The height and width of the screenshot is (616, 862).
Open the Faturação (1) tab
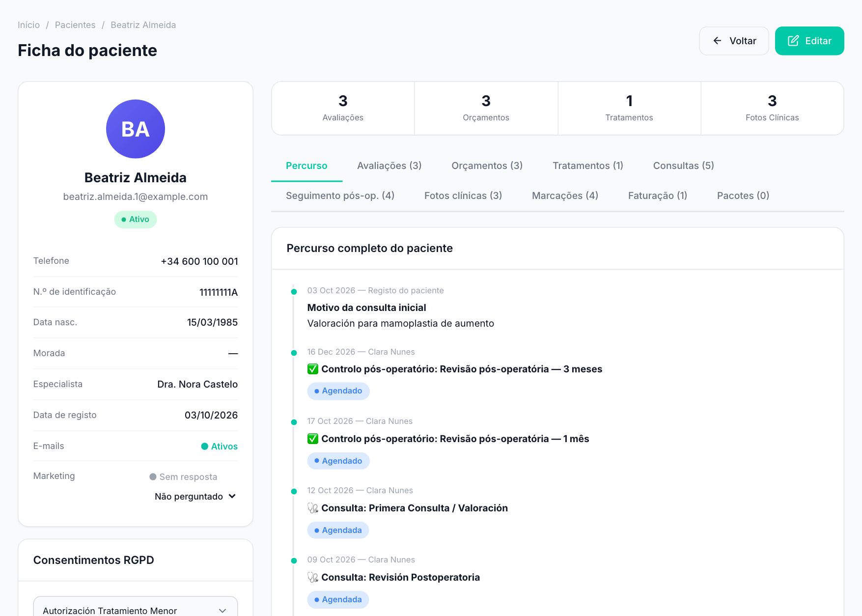click(658, 196)
